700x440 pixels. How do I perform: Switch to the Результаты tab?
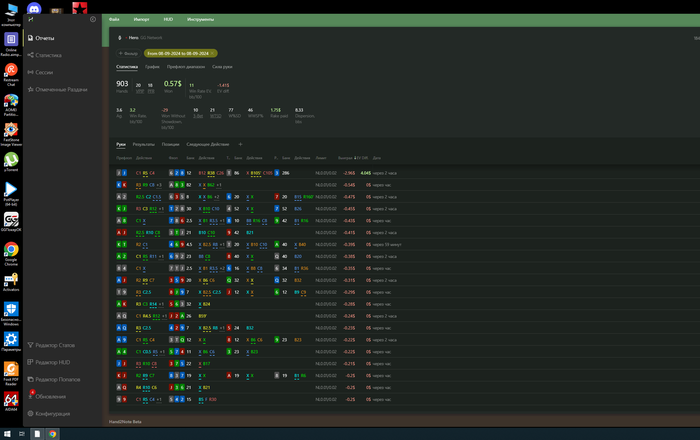pos(144,144)
